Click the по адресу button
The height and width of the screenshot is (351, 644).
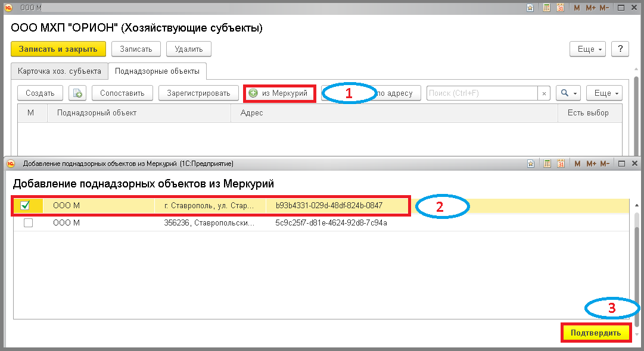[x=395, y=93]
